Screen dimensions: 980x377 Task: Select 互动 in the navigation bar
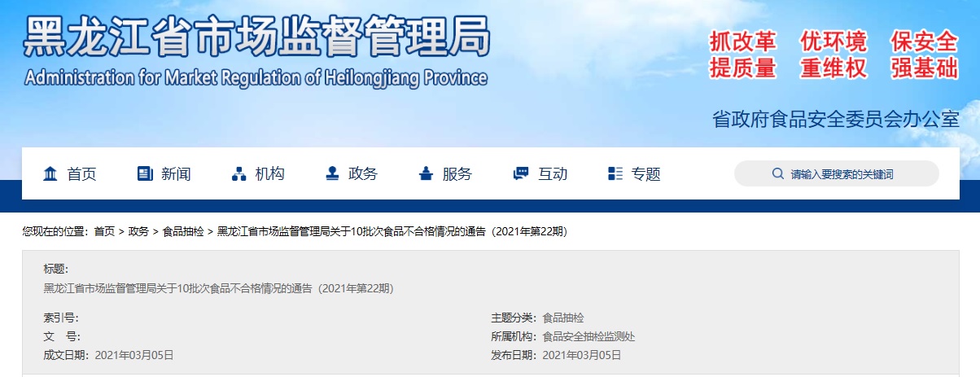(x=553, y=173)
